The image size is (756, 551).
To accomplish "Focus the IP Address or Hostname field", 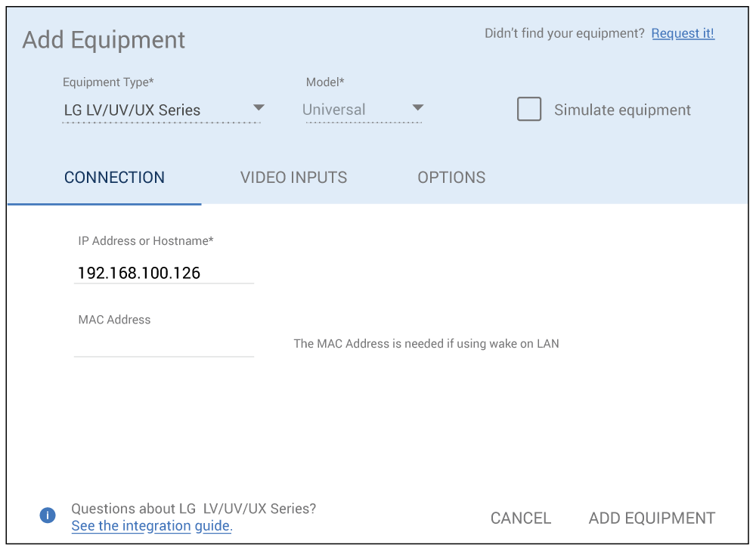I will tap(163, 273).
